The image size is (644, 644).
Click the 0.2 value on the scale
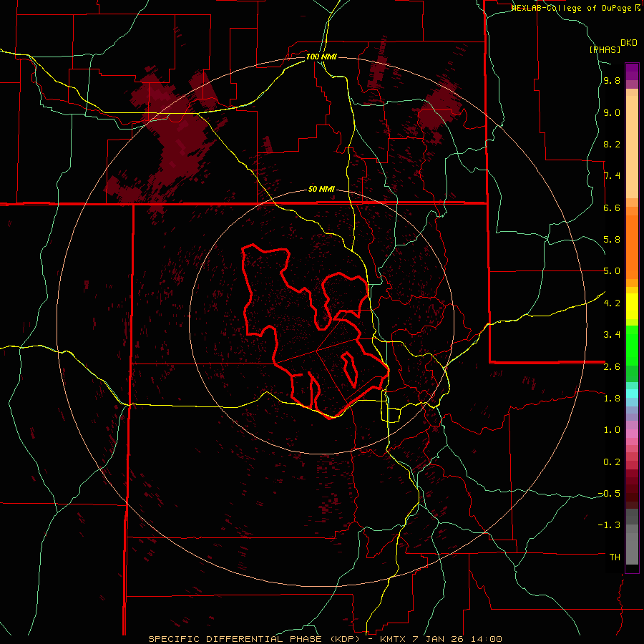coord(612,462)
